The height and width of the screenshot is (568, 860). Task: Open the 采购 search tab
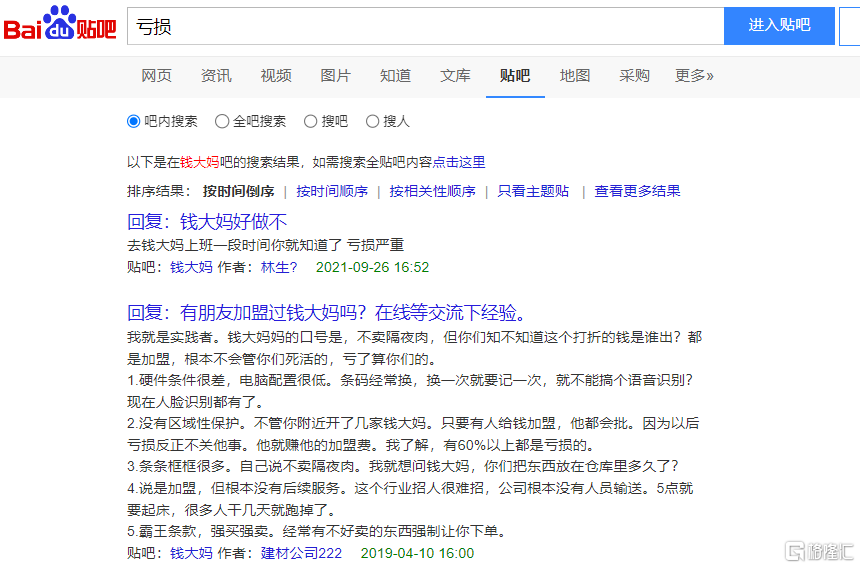[635, 76]
